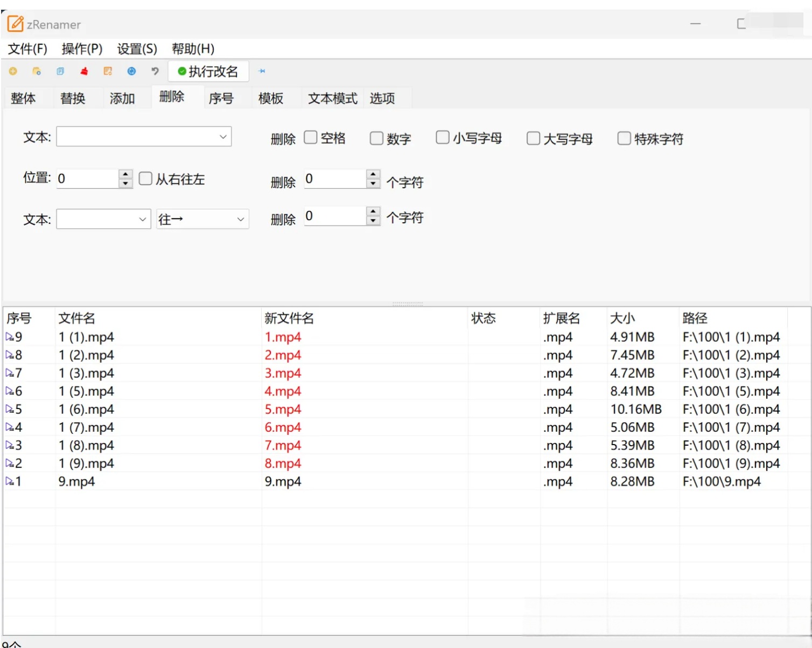Click the add-folder icon in toolbar
The width and height of the screenshot is (812, 648).
coord(37,71)
